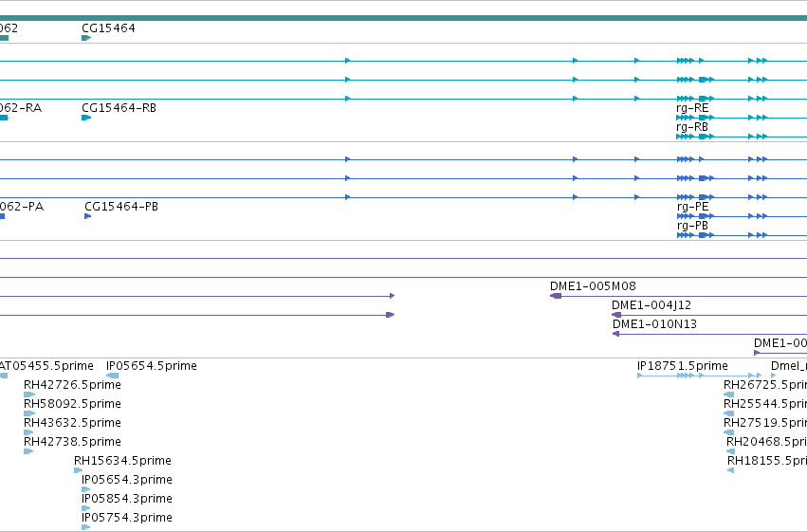Open the IP18751.5prime EST label
This screenshot has height=532, width=807.
(683, 366)
